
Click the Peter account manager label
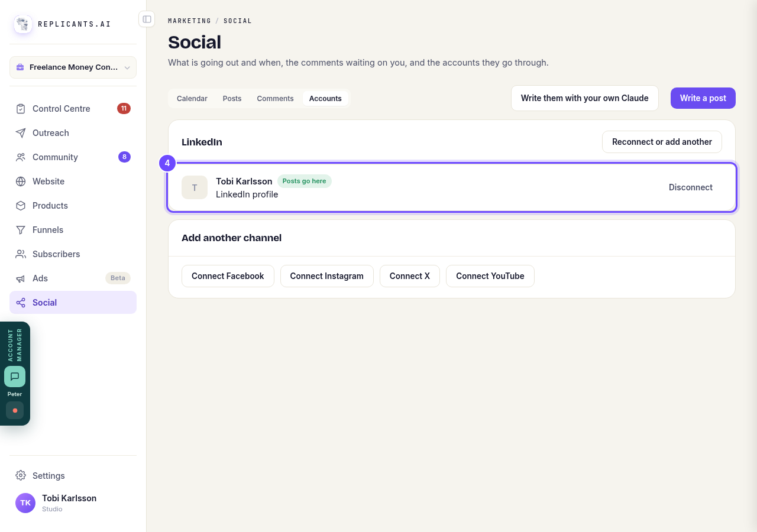coord(15,394)
